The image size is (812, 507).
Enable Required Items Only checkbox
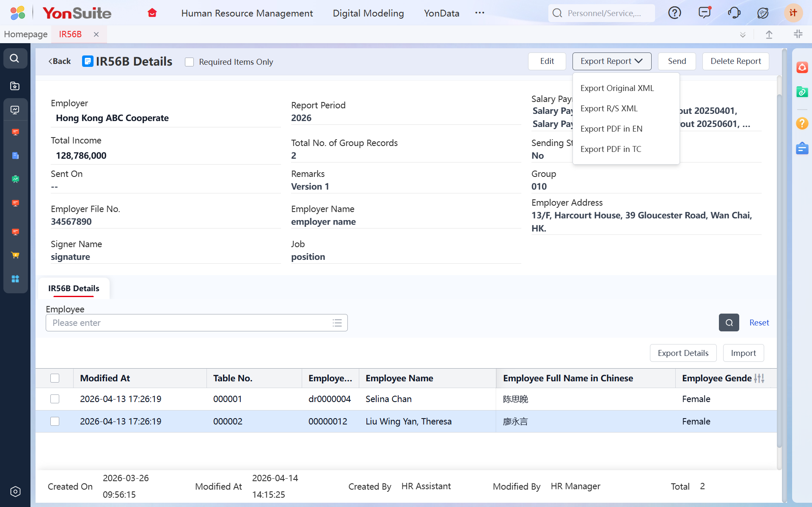pos(190,62)
